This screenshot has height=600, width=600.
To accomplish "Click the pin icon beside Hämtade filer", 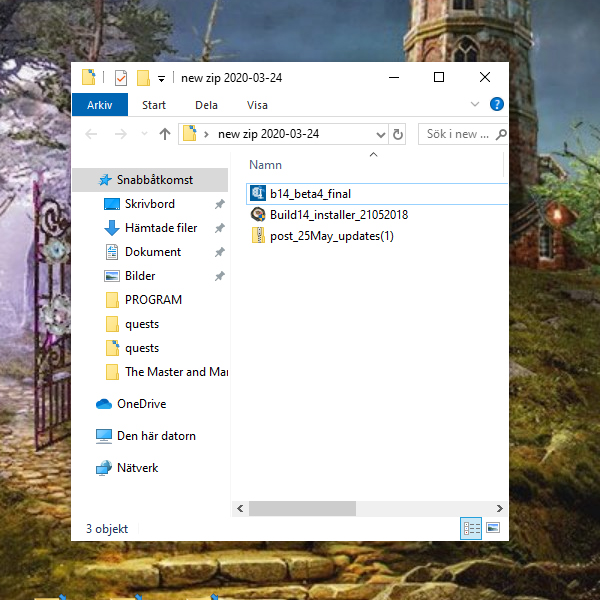I will pos(219,228).
